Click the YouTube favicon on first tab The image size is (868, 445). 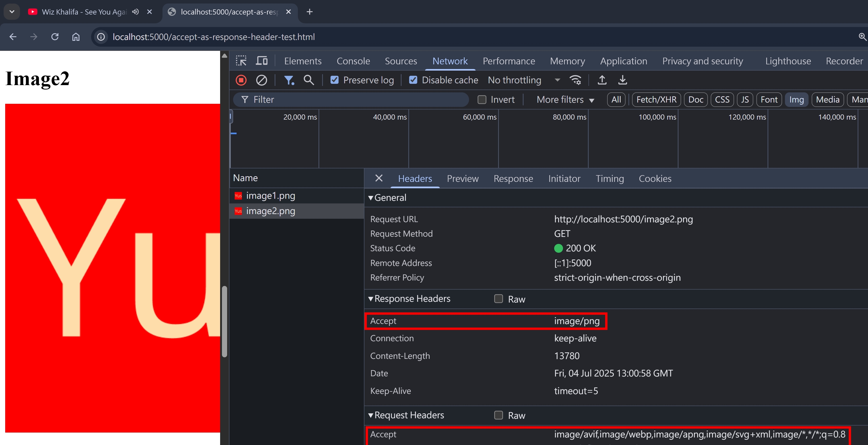(x=32, y=12)
